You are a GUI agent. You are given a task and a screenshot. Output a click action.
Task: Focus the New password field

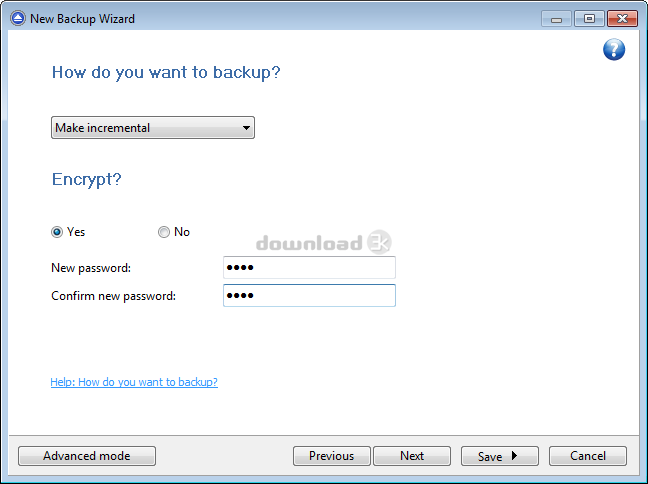(x=309, y=267)
